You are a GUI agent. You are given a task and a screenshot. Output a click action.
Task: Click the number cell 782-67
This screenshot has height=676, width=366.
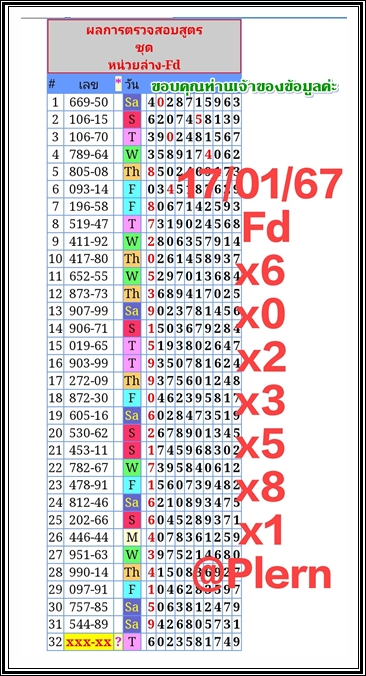tap(89, 468)
